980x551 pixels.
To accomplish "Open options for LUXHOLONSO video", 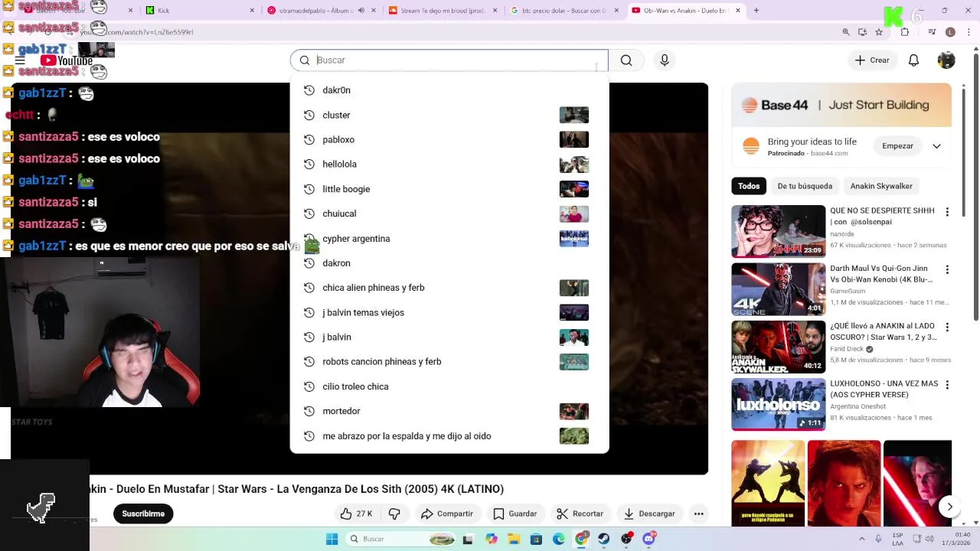I will coord(947,385).
